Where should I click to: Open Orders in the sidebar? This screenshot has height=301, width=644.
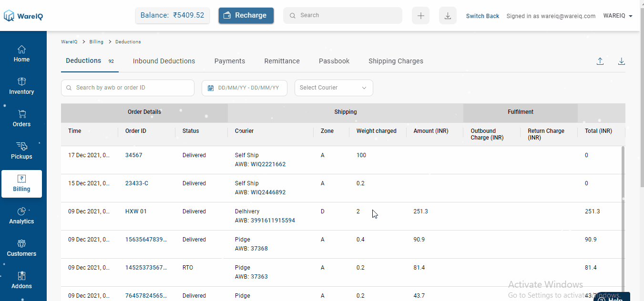point(21,119)
